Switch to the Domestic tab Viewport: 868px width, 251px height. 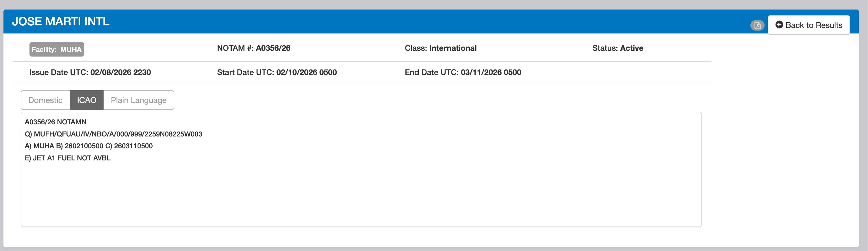click(45, 100)
